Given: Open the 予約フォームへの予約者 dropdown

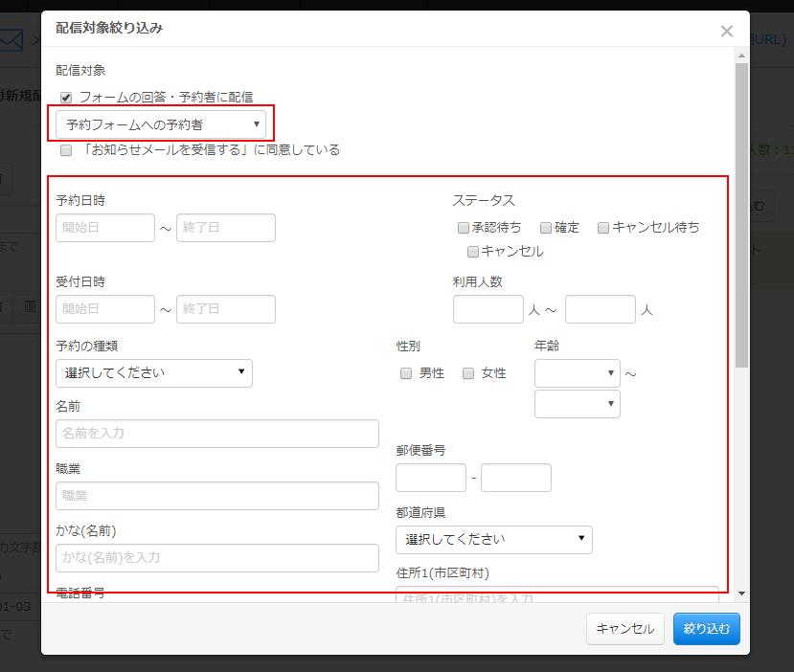Looking at the screenshot, I should [161, 124].
